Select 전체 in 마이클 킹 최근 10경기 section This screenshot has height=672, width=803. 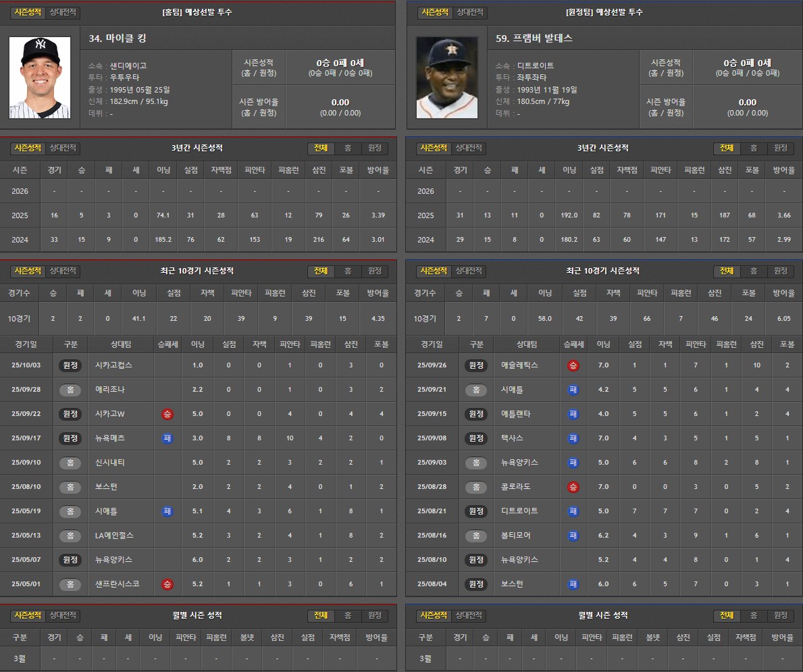[320, 271]
